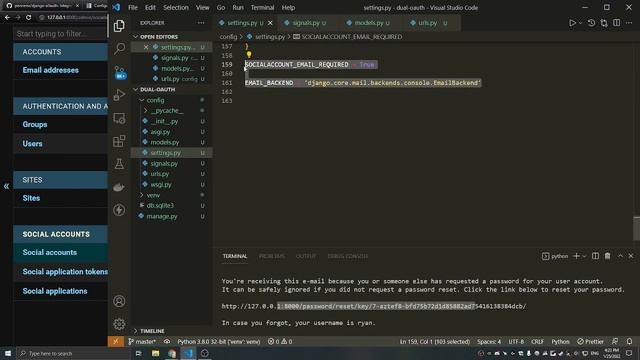Image resolution: width=640 pixels, height=360 pixels.
Task: Open Sites link in admin sidebar
Action: (x=31, y=198)
